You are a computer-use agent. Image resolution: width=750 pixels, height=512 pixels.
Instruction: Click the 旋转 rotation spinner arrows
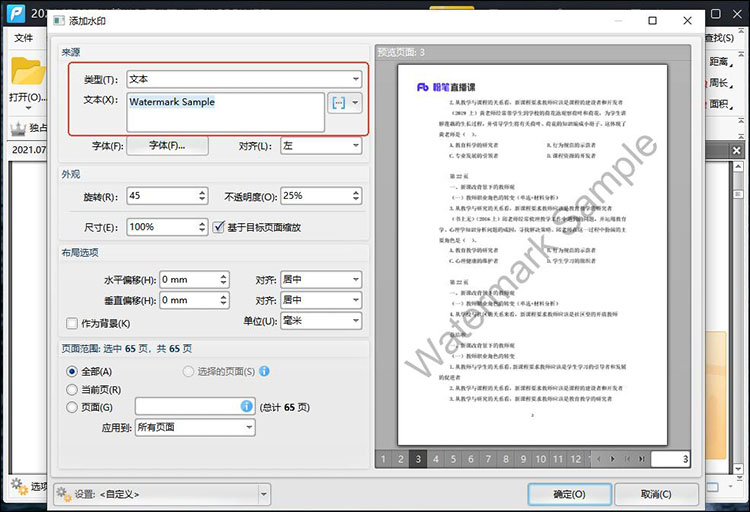(x=202, y=196)
